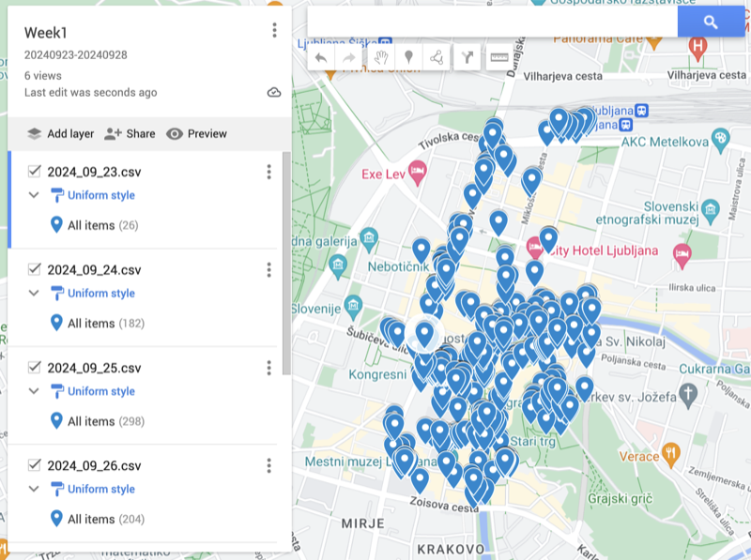Click the undo arrow in map toolbar
751x560 pixels.
[321, 57]
